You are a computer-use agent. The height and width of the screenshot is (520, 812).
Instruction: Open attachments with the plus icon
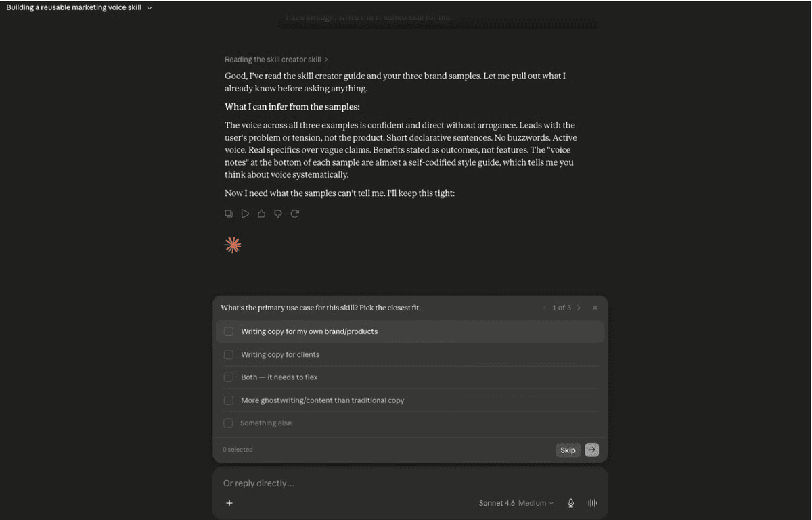tap(229, 503)
